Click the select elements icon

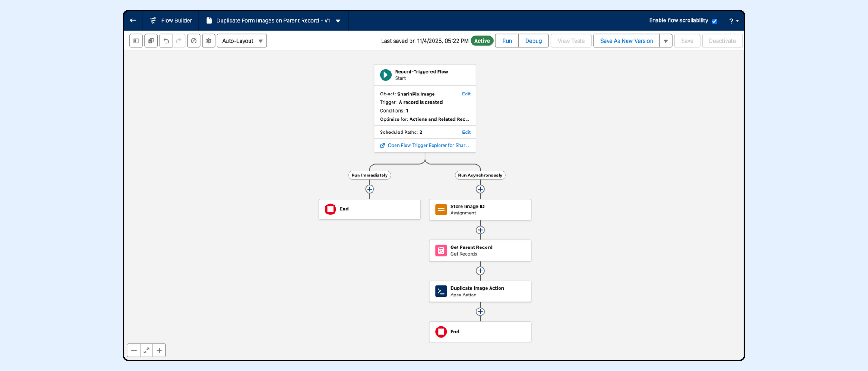click(x=151, y=41)
